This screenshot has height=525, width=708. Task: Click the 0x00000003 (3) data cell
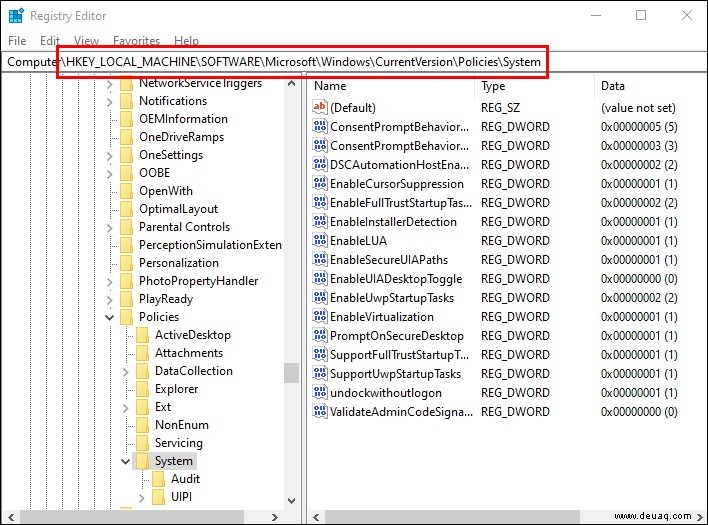tap(639, 145)
